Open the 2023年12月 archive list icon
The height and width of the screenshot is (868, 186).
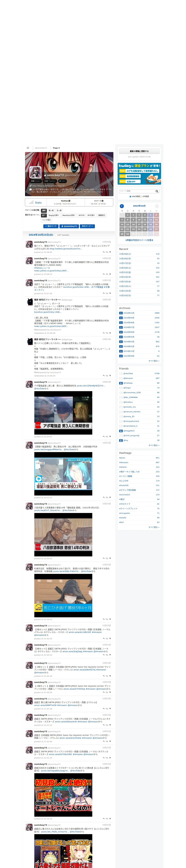click(x=121, y=351)
